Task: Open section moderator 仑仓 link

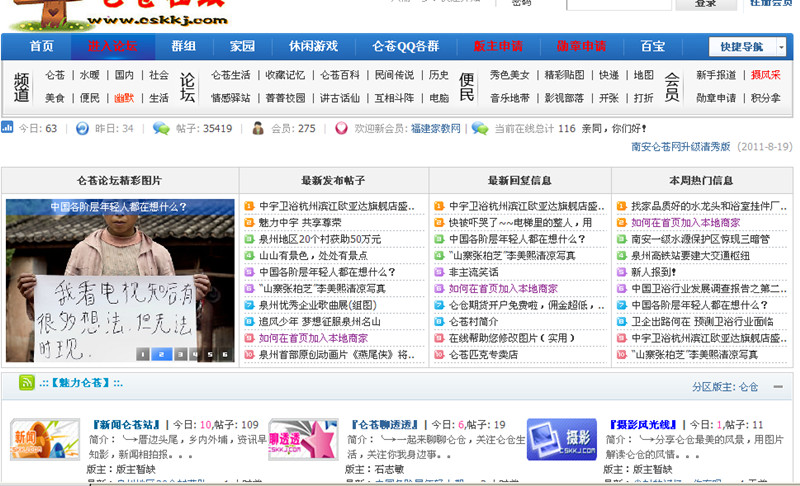Action: (748, 387)
